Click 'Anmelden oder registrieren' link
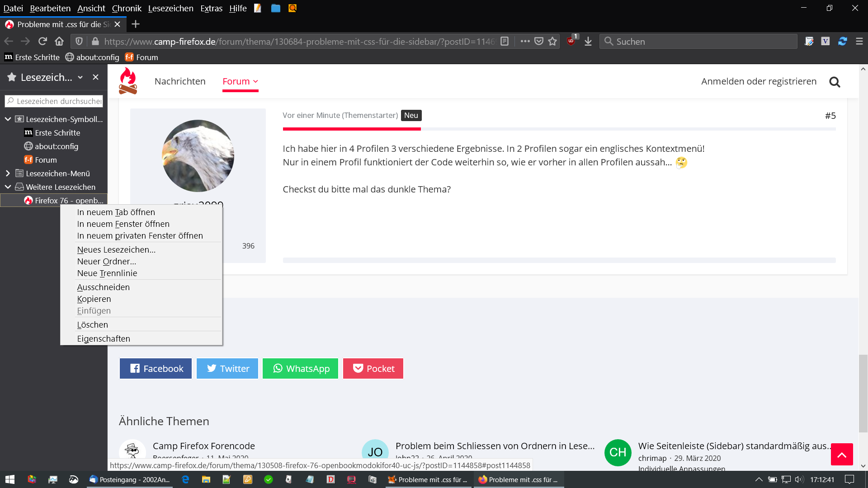Screen dimensions: 868x488 coord(759,81)
